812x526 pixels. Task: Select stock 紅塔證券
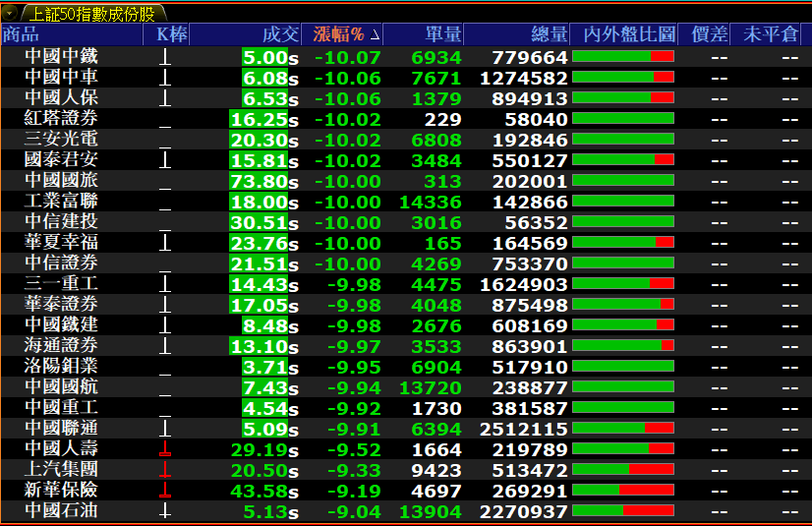61,119
